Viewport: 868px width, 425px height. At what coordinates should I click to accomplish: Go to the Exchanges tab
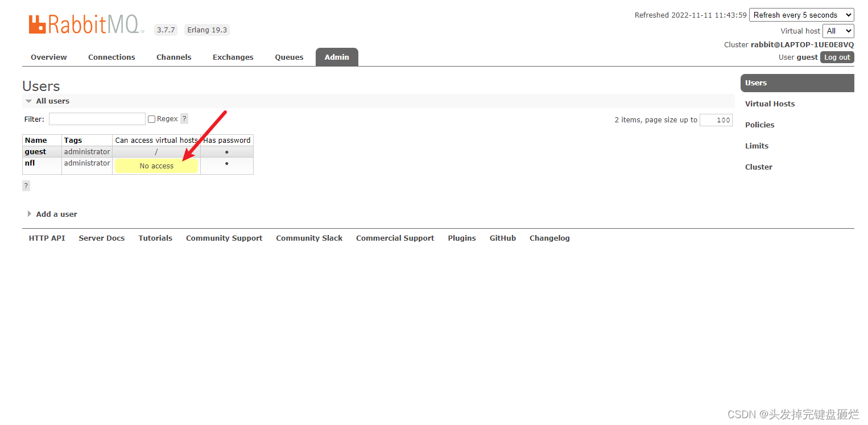[233, 57]
